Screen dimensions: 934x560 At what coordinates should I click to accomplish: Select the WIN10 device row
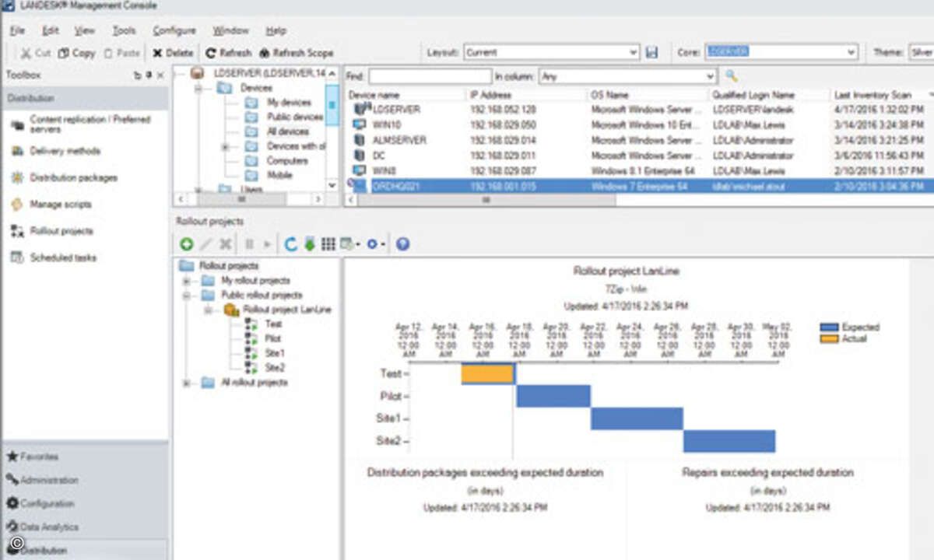tap(638, 124)
